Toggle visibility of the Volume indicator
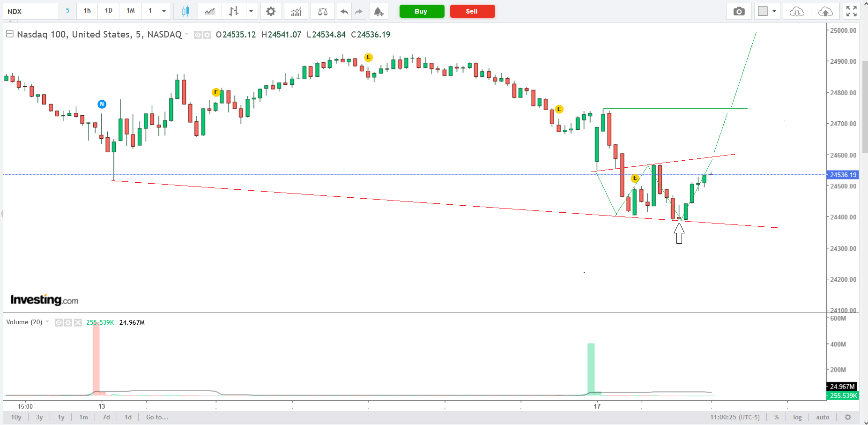868x425 pixels. [59, 322]
